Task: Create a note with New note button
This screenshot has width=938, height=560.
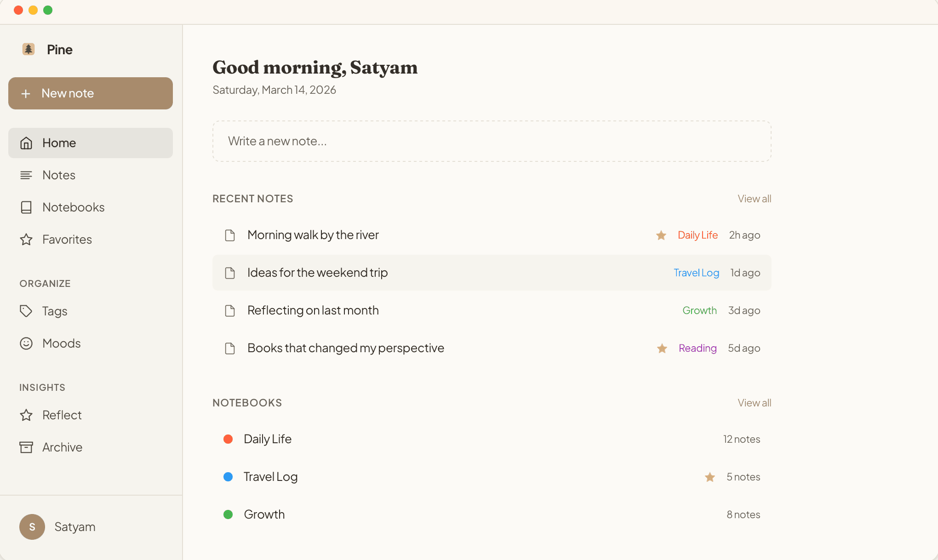Action: click(x=91, y=93)
